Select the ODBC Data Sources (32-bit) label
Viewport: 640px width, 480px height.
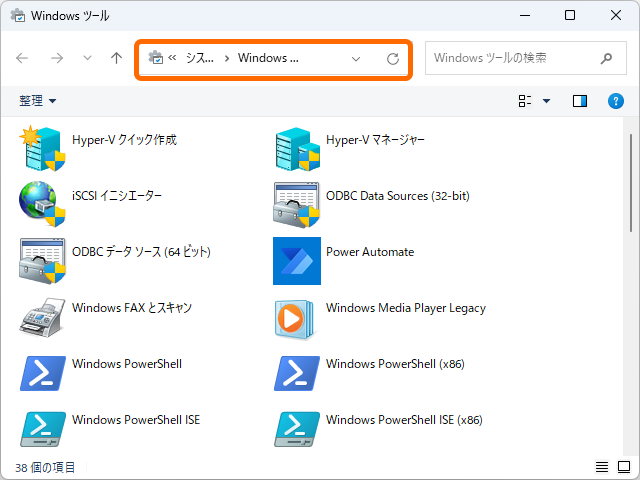pyautogui.click(x=398, y=196)
